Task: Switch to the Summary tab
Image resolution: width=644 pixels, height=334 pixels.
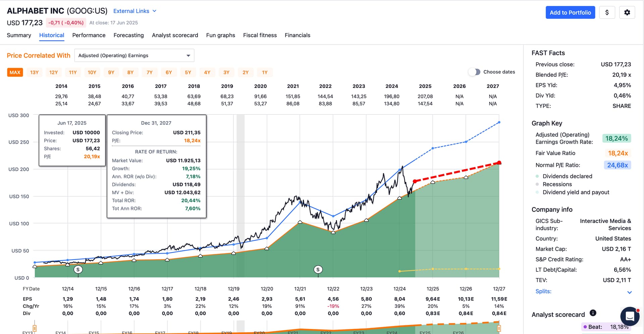Action: pyautogui.click(x=19, y=35)
